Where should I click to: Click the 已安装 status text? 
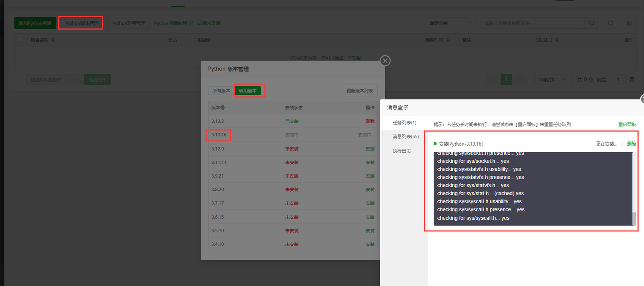(x=292, y=121)
